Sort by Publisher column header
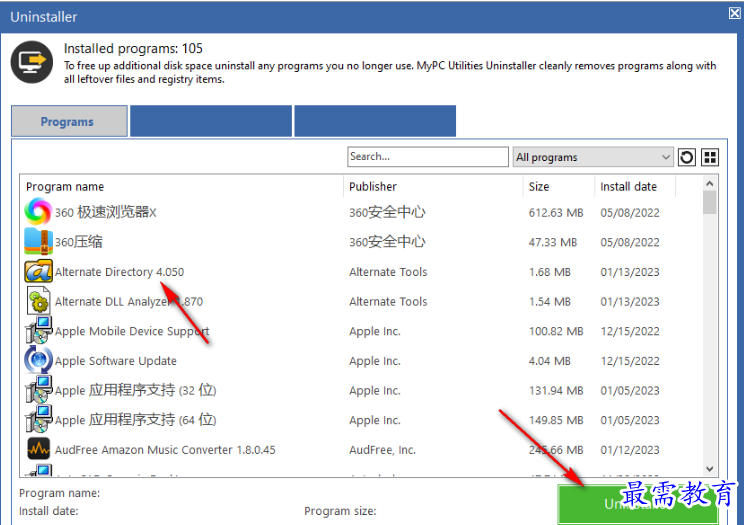Image resolution: width=744 pixels, height=525 pixels. pos(372,187)
